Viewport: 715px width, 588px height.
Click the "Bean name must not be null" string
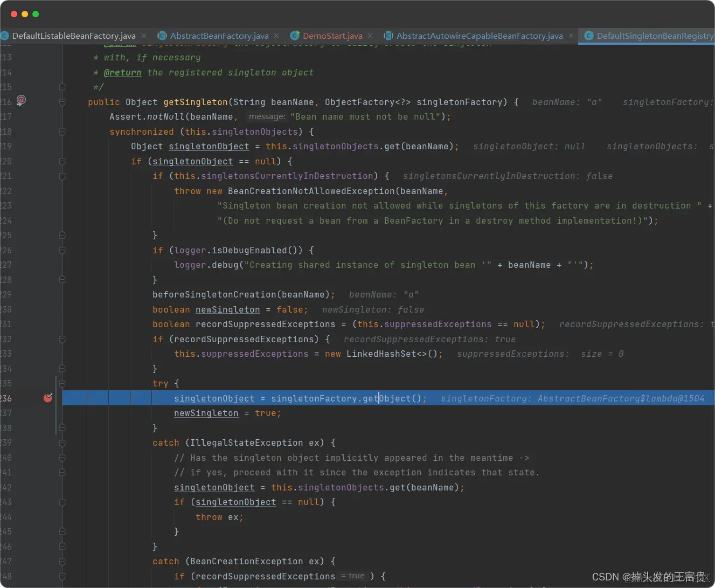tap(366, 116)
